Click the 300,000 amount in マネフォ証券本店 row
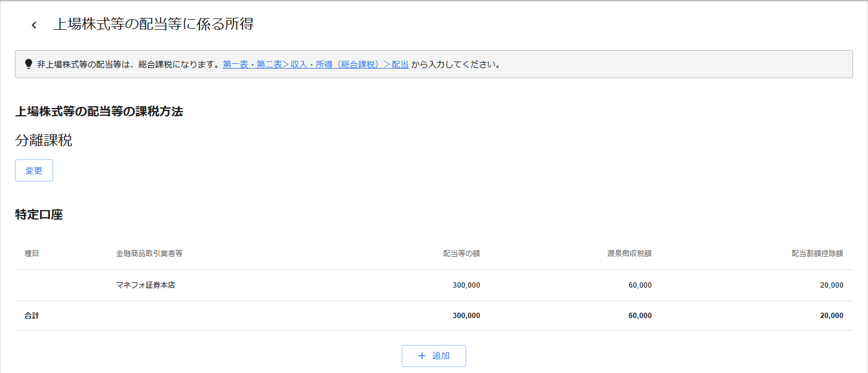The image size is (868, 373). (466, 285)
